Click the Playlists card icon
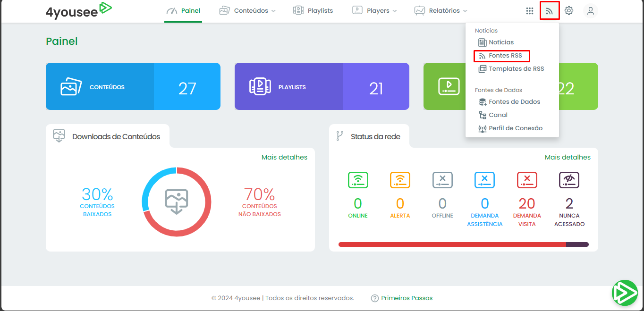Viewport: 644px width, 311px height. click(260, 86)
